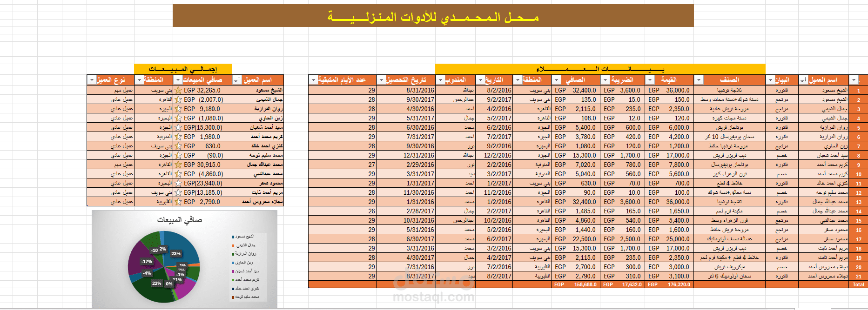
Task: Select the value cell 25,000.0
Action: click(x=669, y=239)
